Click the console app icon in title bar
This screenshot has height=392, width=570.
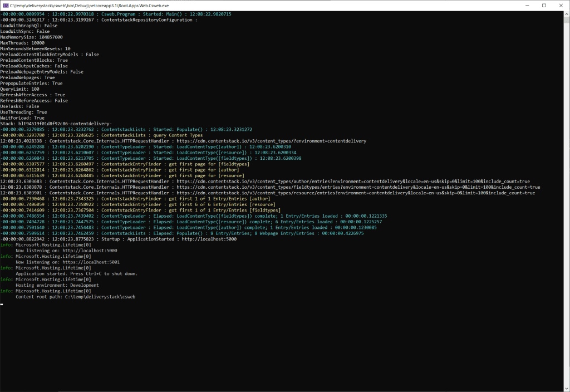pyautogui.click(x=5, y=5)
